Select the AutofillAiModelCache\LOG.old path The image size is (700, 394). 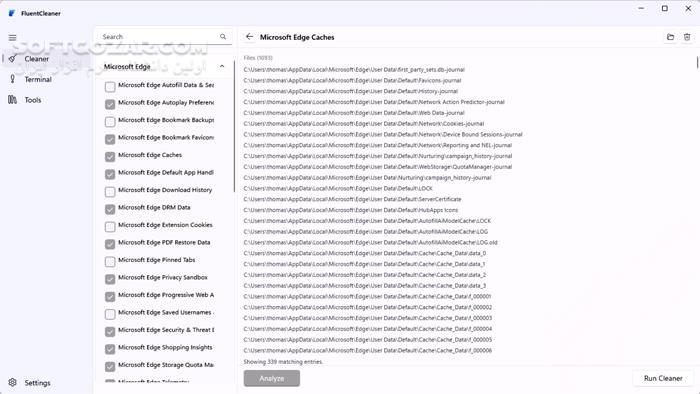[371, 242]
